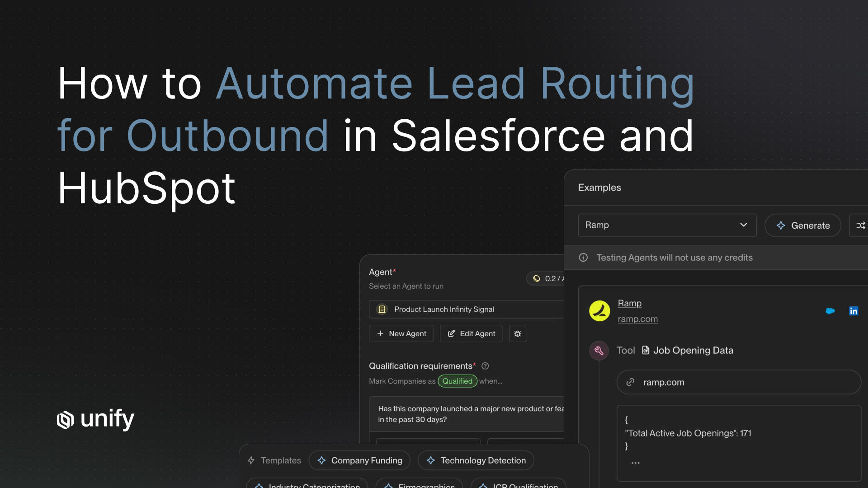
Task: Click the Job Opening Data label
Action: (x=693, y=350)
